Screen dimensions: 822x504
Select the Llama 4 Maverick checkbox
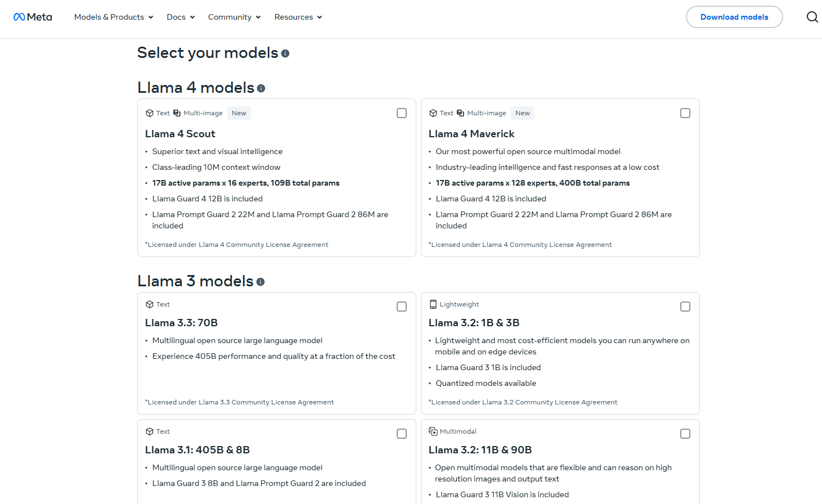[685, 113]
